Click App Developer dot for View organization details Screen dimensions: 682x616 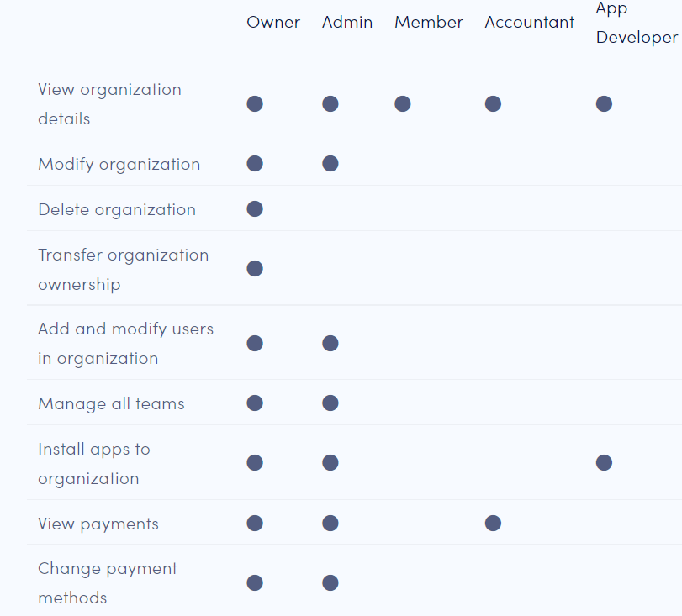[604, 104]
